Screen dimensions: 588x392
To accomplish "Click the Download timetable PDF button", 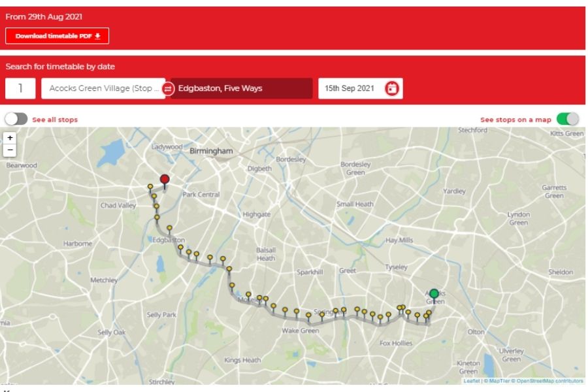I will click(57, 36).
